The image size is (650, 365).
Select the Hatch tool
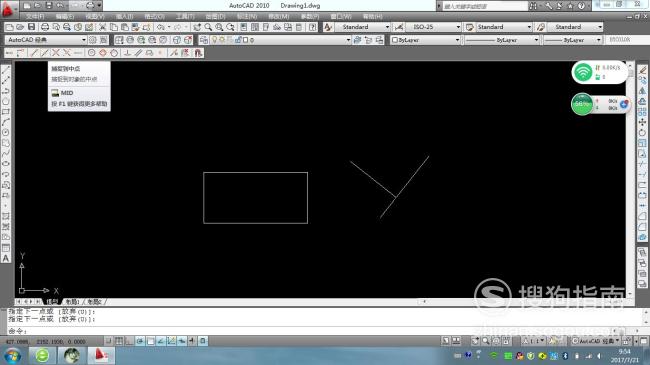point(6,216)
